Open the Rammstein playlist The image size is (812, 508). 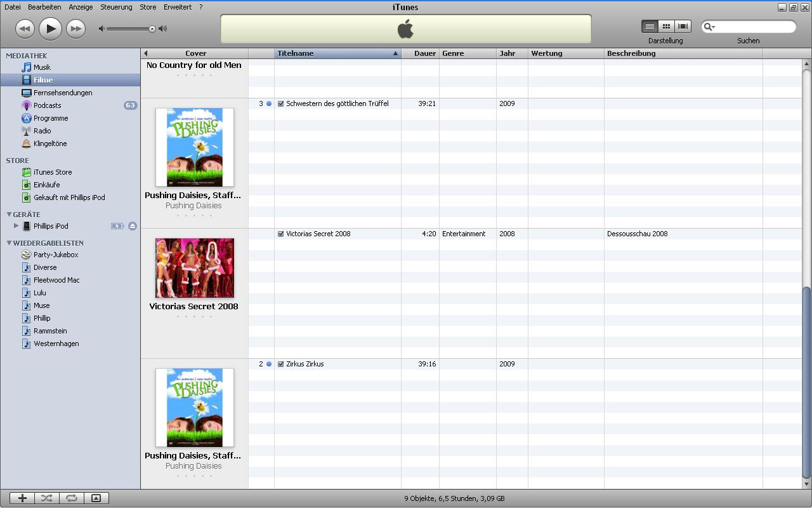(70, 331)
